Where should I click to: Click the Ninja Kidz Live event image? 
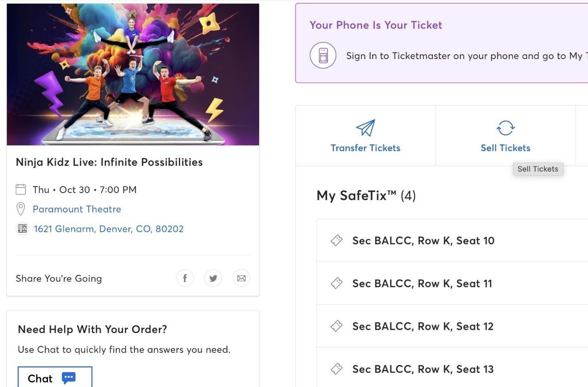133,75
